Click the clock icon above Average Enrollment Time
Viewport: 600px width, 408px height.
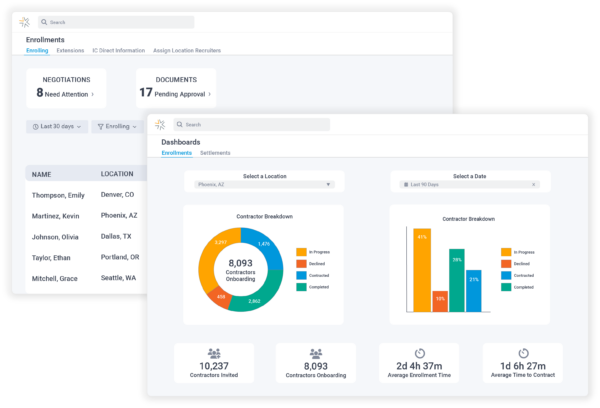419,353
